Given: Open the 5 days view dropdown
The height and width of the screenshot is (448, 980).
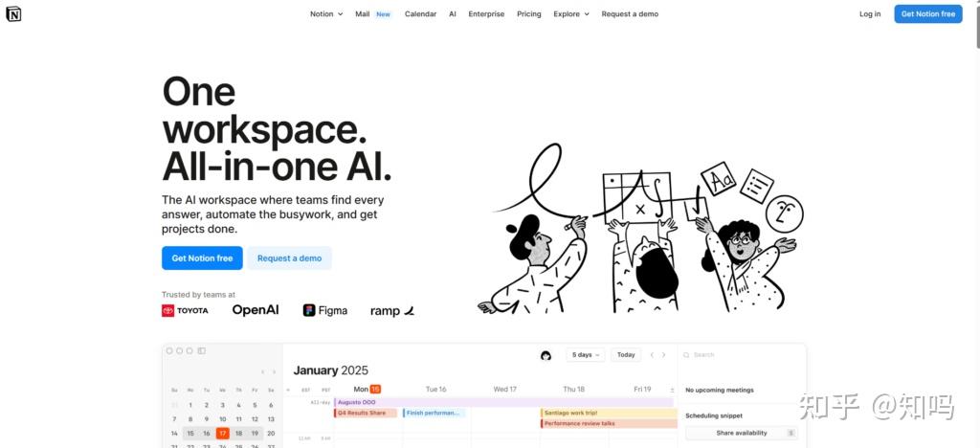Looking at the screenshot, I should click(x=585, y=355).
